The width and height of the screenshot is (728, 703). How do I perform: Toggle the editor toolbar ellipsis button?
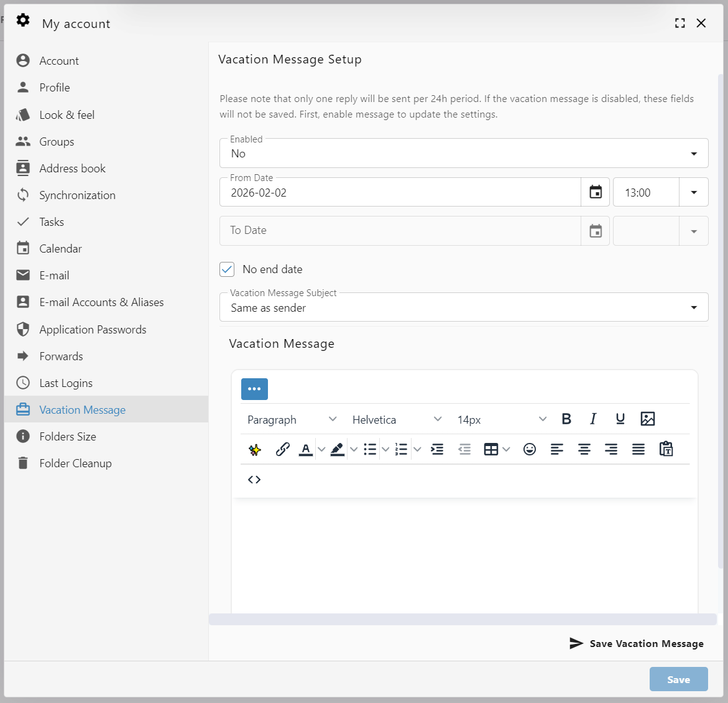pos(254,389)
